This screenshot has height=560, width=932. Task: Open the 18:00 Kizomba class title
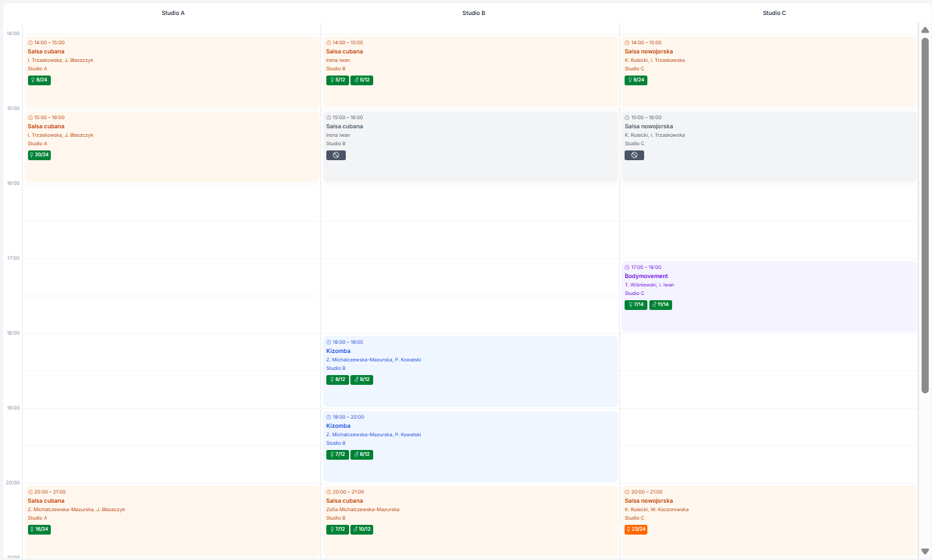click(x=338, y=351)
